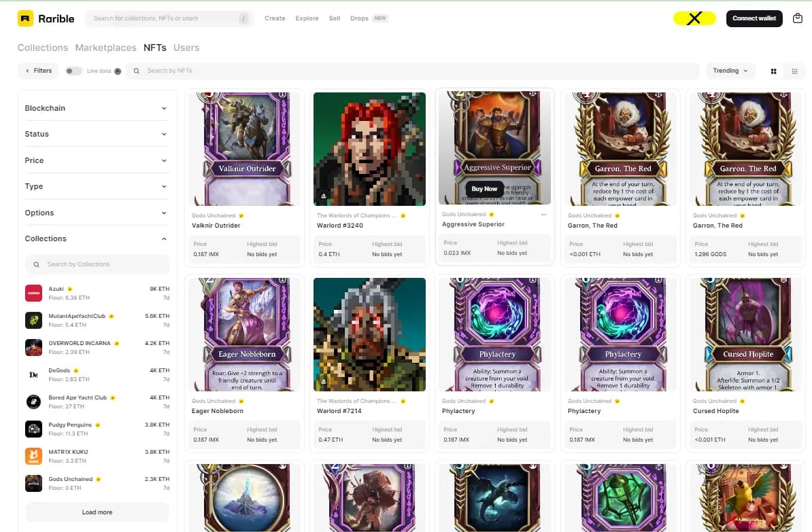Collapse the Collections filter section

96,238
